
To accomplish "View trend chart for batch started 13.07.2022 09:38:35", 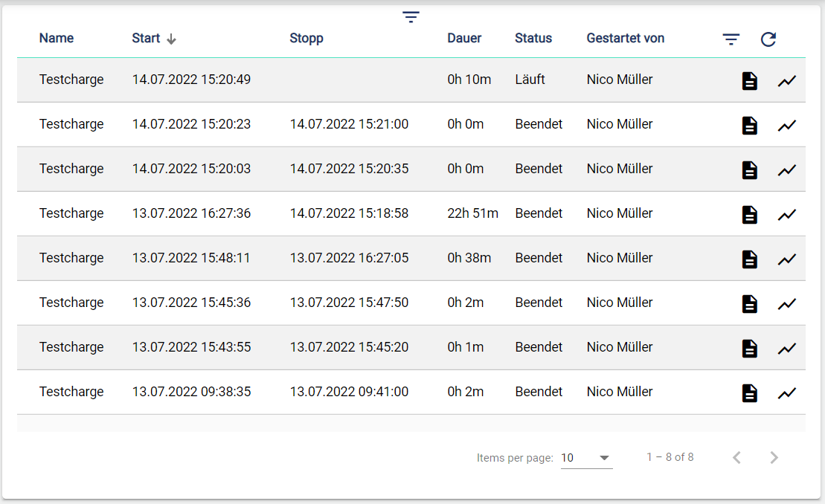I will (x=787, y=393).
